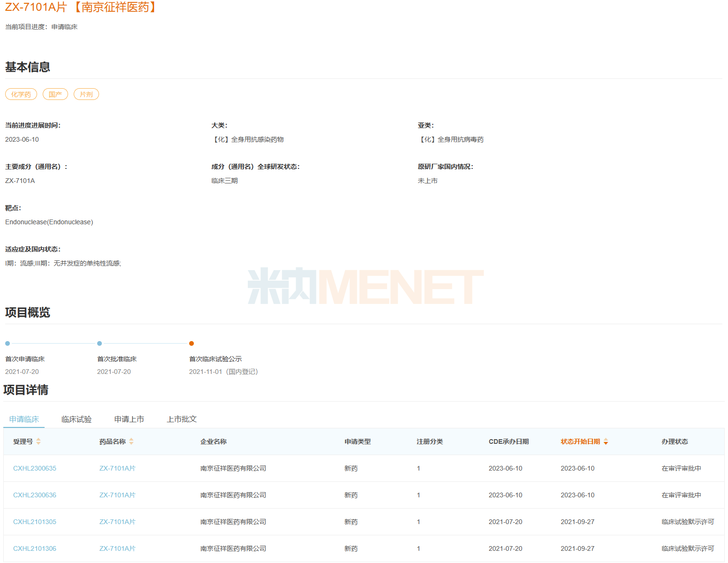Viewport: 728px width, 563px height.
Task: Click the ZX-7101A main ingredient value
Action: pos(20,181)
